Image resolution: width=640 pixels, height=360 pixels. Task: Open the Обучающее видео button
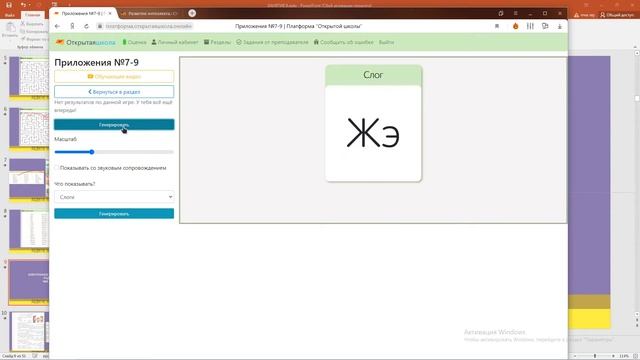(x=114, y=76)
